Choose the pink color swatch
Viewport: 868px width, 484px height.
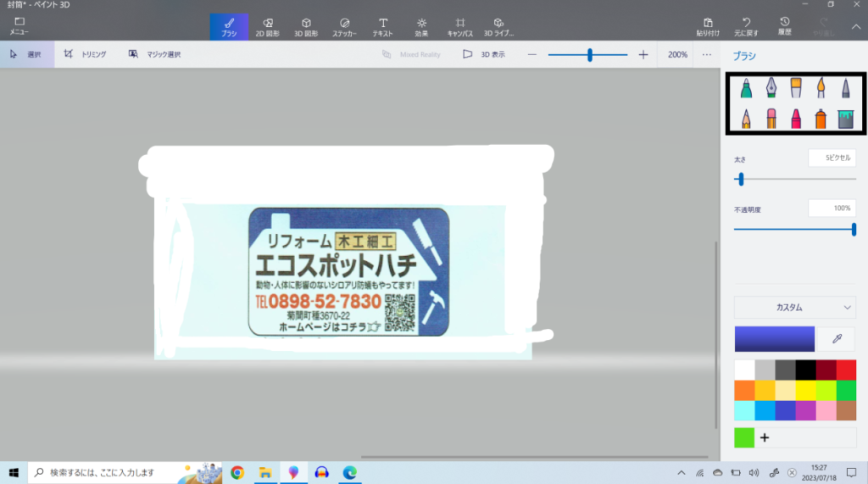click(826, 411)
